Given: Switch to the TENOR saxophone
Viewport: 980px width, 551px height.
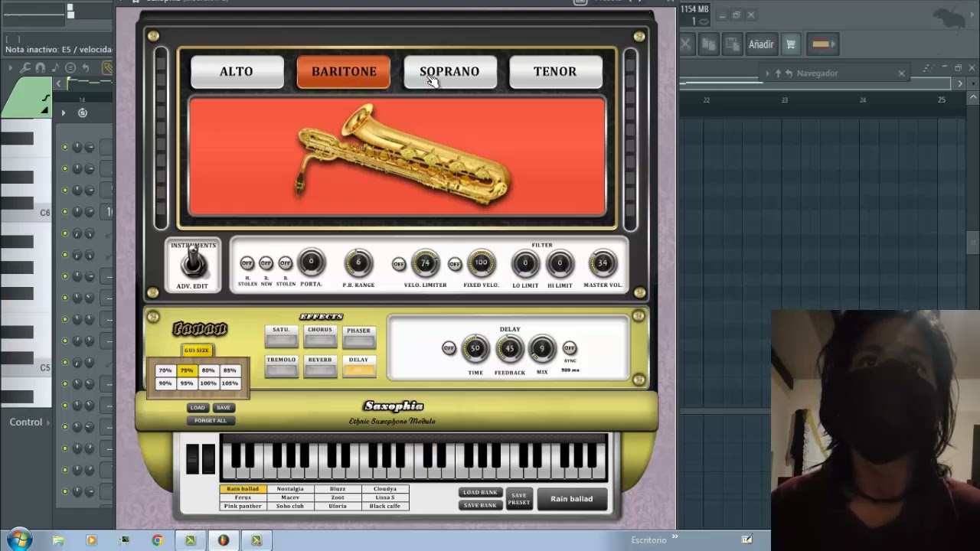Looking at the screenshot, I should [x=555, y=72].
